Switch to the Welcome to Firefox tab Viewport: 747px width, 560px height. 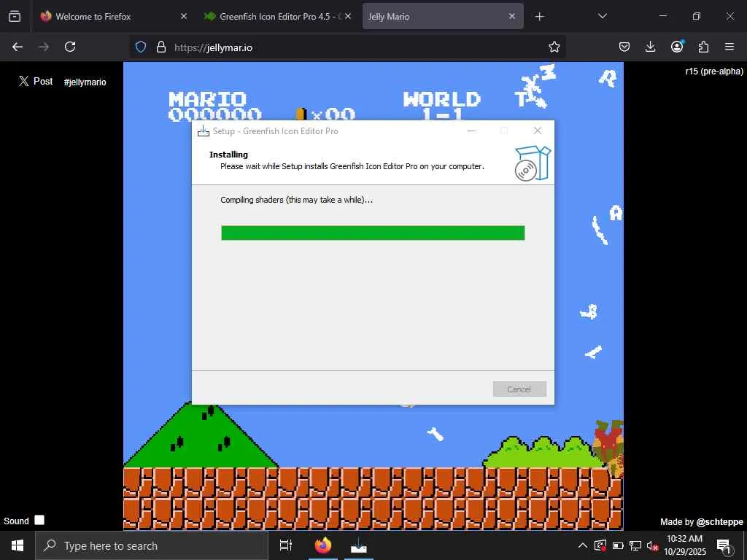pos(113,16)
